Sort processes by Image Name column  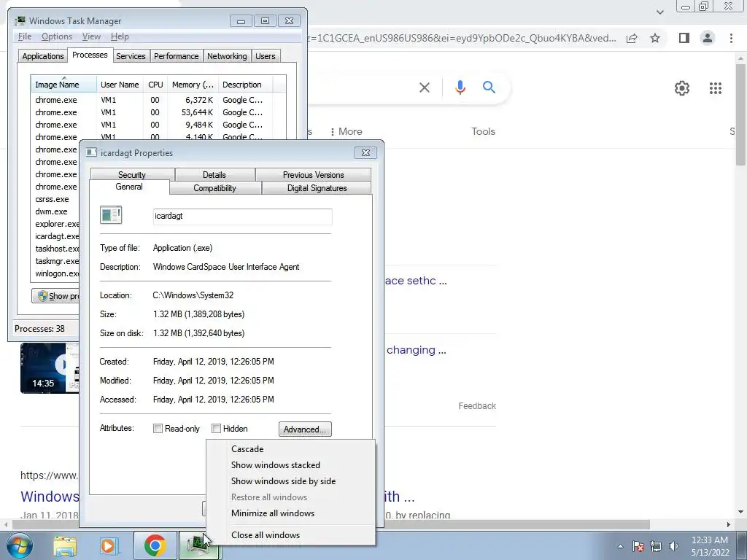pyautogui.click(x=63, y=85)
